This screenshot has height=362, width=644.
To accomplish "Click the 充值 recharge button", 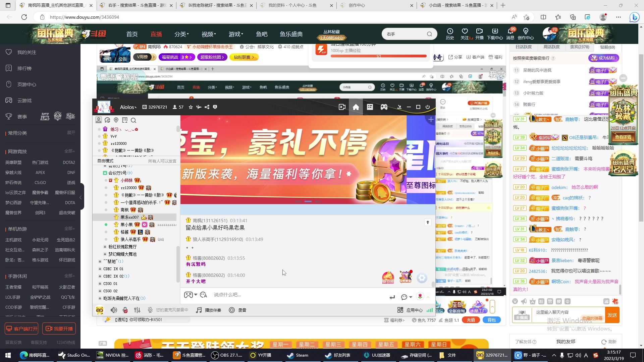I will coord(471,320).
